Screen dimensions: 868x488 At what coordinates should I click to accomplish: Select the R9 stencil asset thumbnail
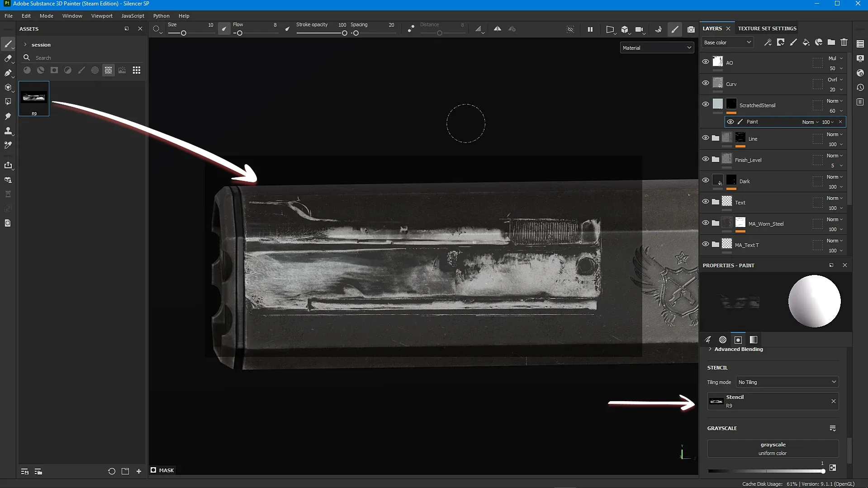[34, 99]
